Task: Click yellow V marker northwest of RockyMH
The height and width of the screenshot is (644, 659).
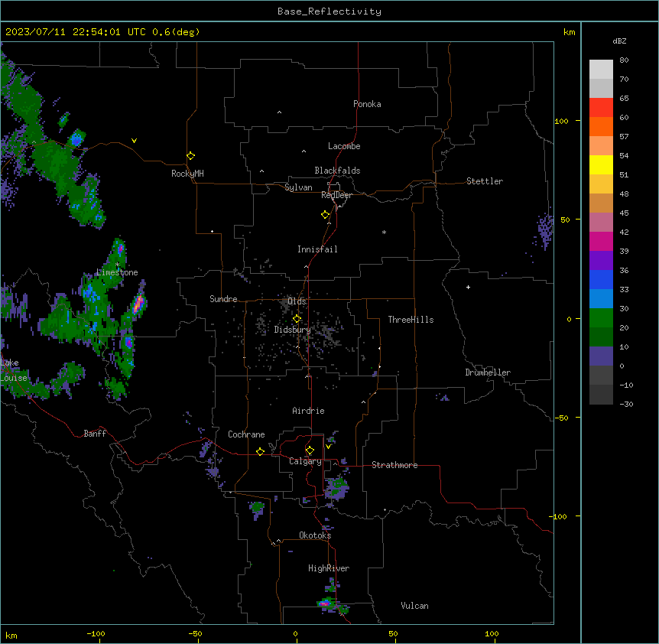Action: [134, 141]
